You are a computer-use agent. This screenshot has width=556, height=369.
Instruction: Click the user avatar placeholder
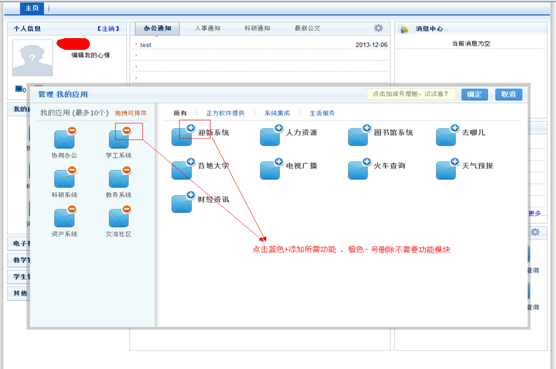pos(33,58)
